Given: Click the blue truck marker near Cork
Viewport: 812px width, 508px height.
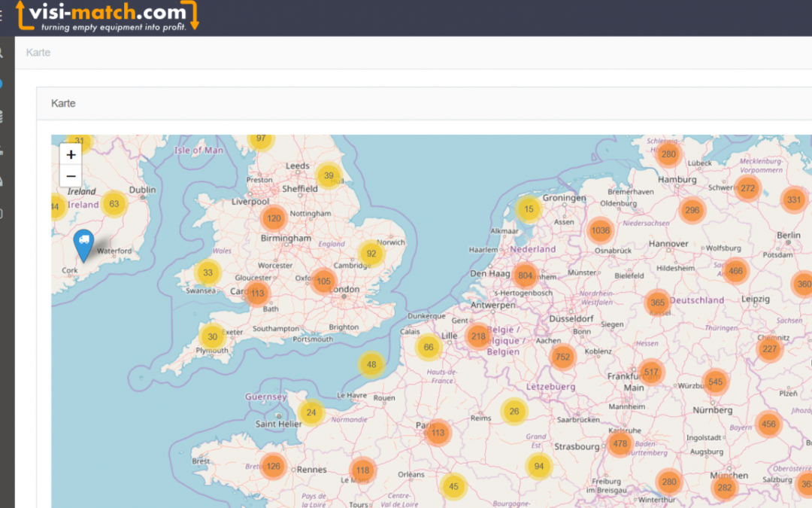Looking at the screenshot, I should click(x=84, y=243).
